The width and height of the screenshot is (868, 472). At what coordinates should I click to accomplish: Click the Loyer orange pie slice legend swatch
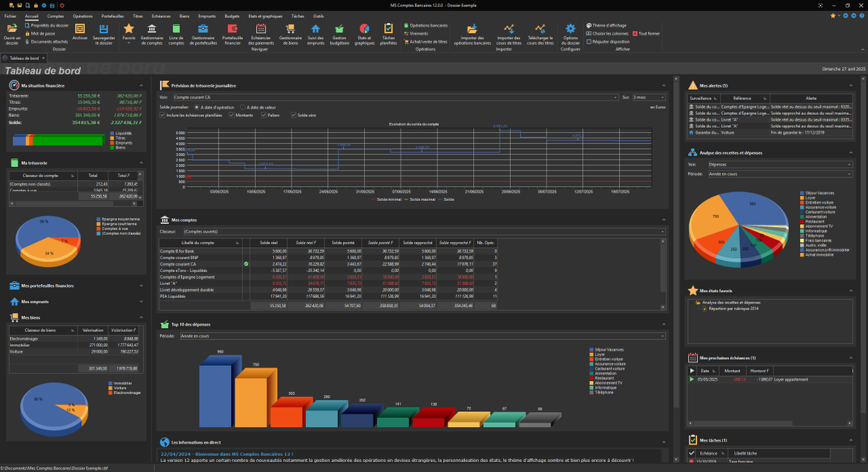pyautogui.click(x=801, y=199)
